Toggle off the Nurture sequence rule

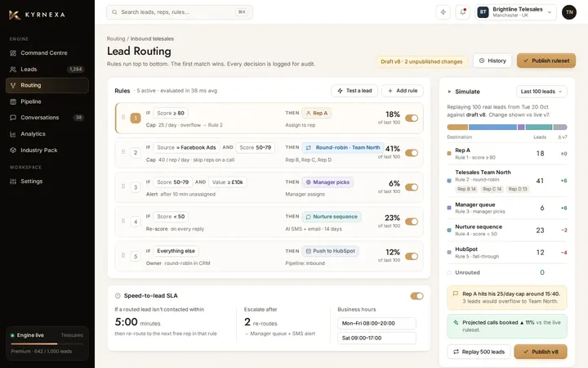point(412,222)
